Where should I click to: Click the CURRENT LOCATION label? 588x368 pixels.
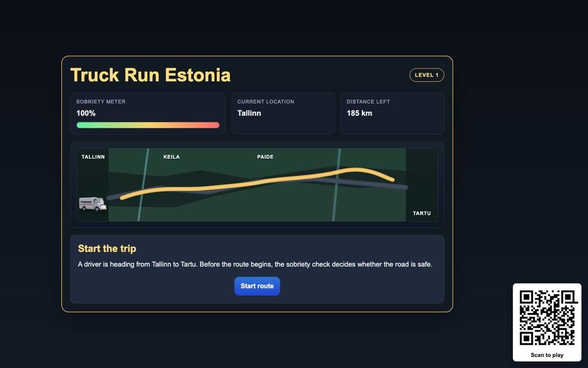pos(265,102)
